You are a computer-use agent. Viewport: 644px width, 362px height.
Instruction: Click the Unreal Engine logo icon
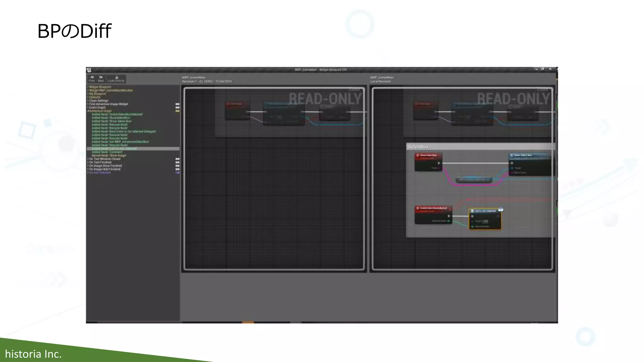point(89,70)
